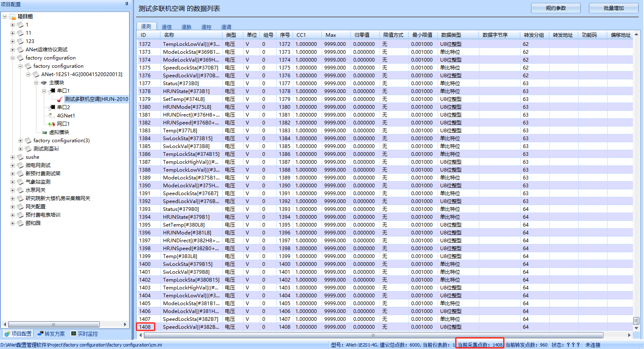Viewport: 644px width, 349px height.
Task: Collapse the 串口1 tree node
Action: (44, 91)
